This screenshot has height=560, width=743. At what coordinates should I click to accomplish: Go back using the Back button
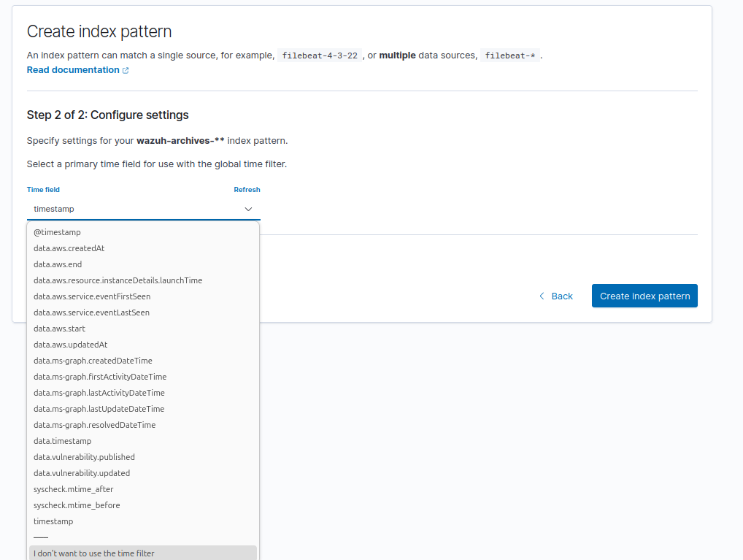555,296
